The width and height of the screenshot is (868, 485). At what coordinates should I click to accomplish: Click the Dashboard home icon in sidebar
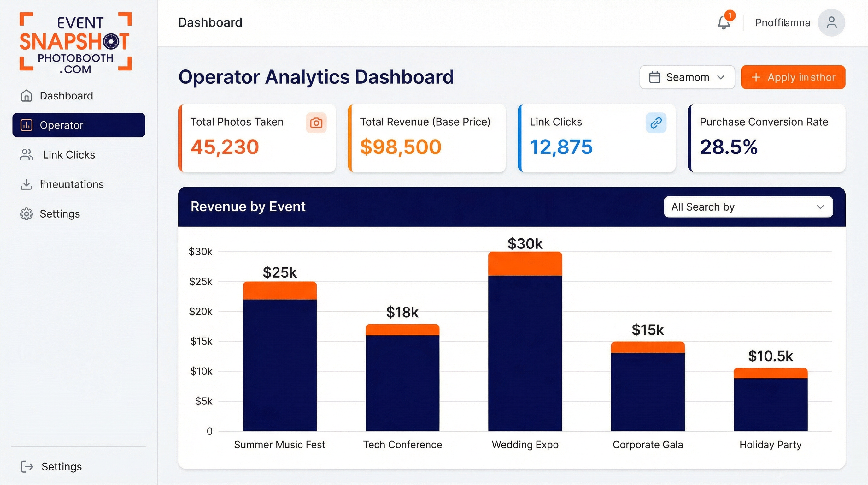click(26, 95)
